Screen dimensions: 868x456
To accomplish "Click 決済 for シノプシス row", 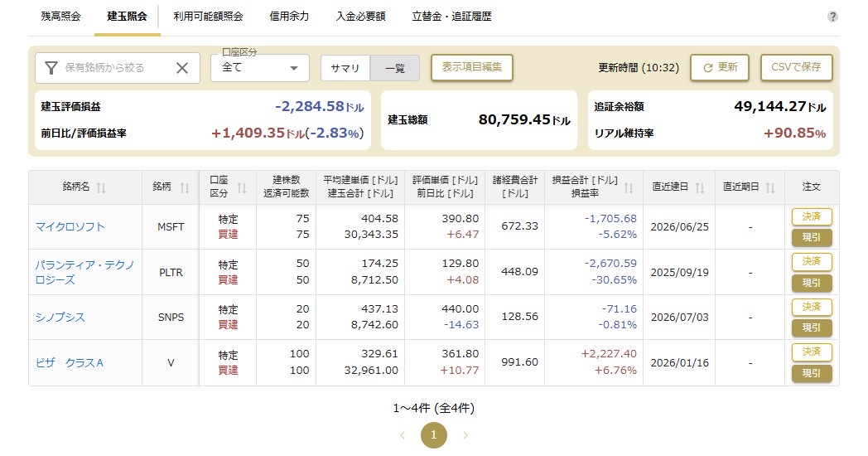I will coord(812,307).
